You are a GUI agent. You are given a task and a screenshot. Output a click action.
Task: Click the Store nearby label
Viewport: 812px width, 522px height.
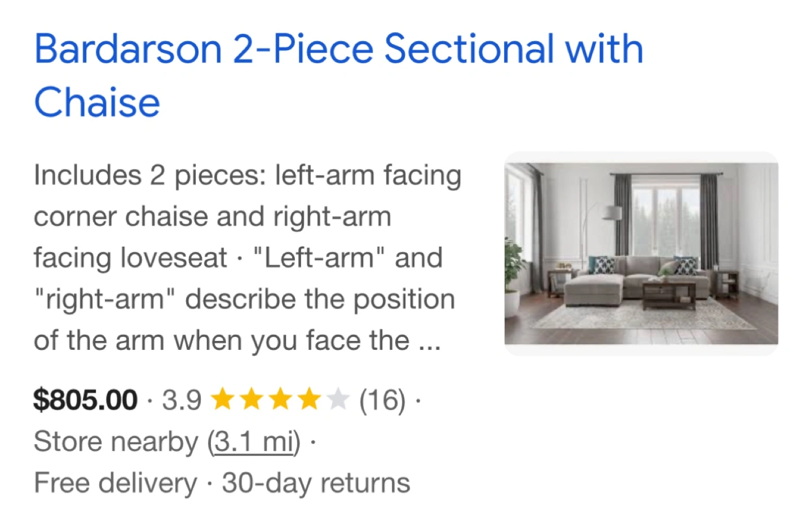pyautogui.click(x=116, y=442)
